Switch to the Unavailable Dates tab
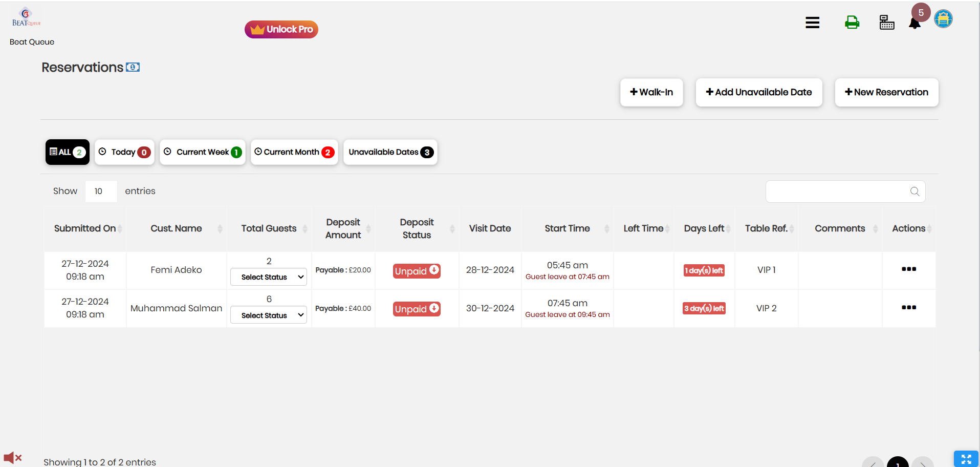980x467 pixels. [x=390, y=152]
